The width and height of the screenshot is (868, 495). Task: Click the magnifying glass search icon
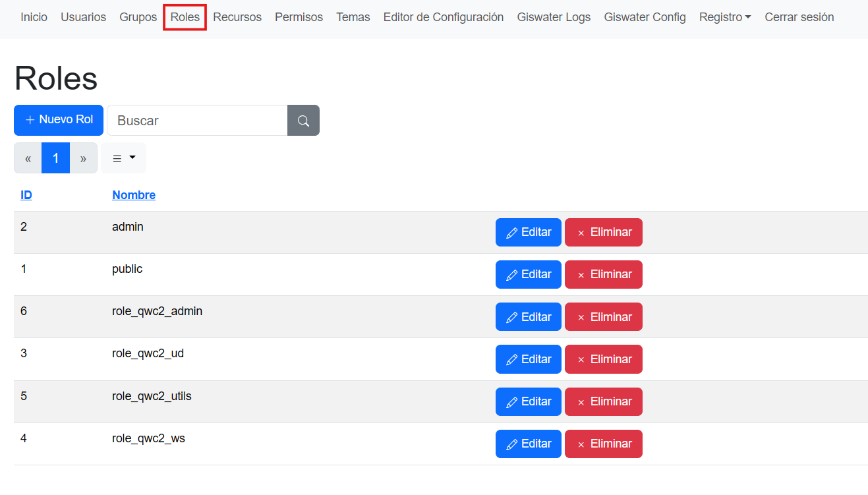[x=303, y=121]
